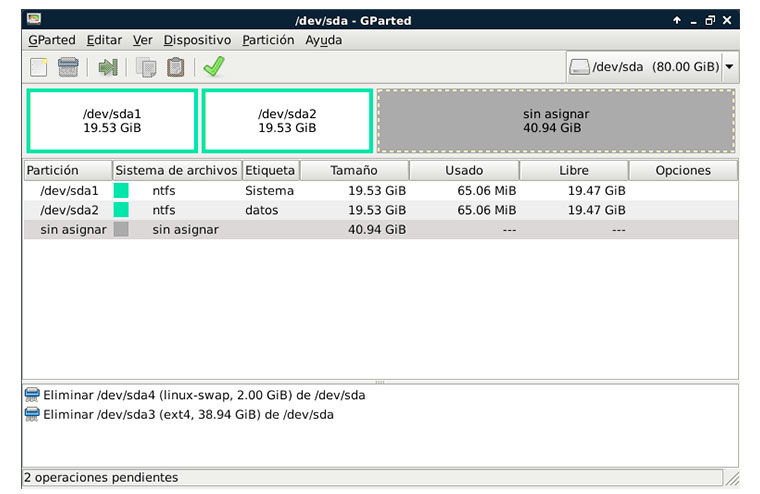Open the Partición menu

coord(268,40)
